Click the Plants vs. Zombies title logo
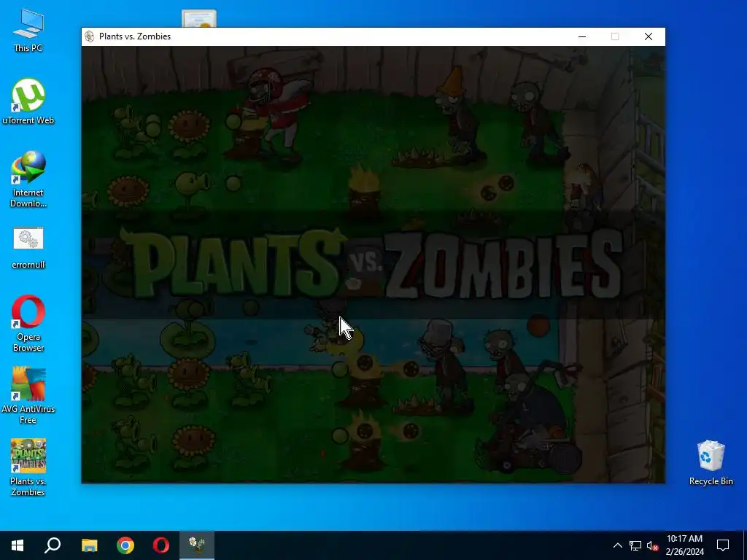This screenshot has width=747, height=560. [x=371, y=264]
